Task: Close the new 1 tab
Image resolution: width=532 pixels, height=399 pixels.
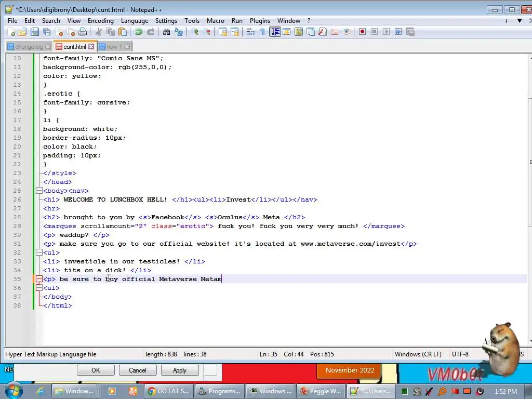Action: (x=127, y=46)
